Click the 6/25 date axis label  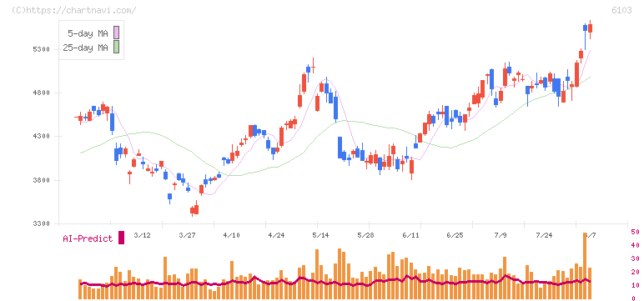click(x=455, y=235)
